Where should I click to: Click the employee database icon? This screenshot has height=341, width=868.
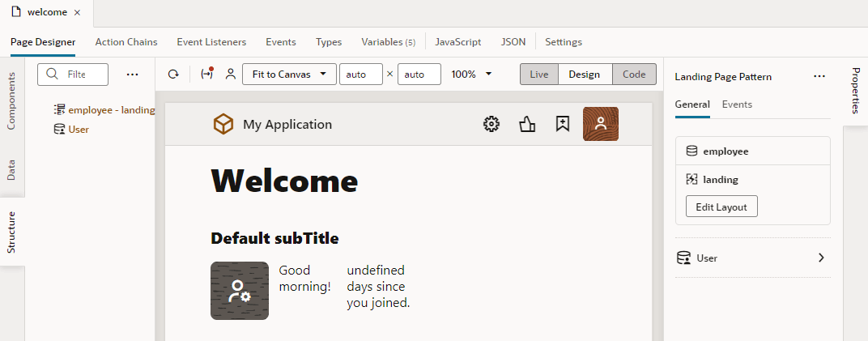(691, 151)
